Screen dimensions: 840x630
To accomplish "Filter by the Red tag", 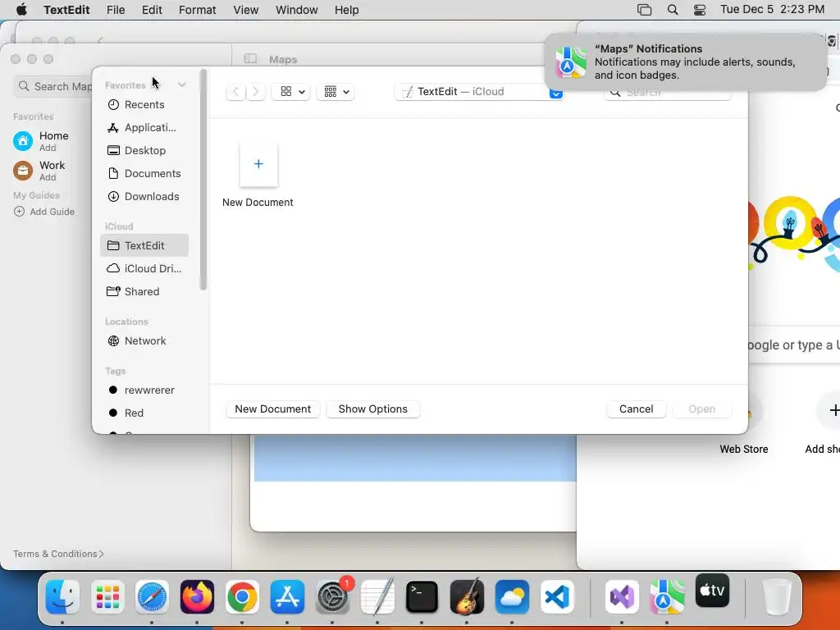I will click(144, 413).
